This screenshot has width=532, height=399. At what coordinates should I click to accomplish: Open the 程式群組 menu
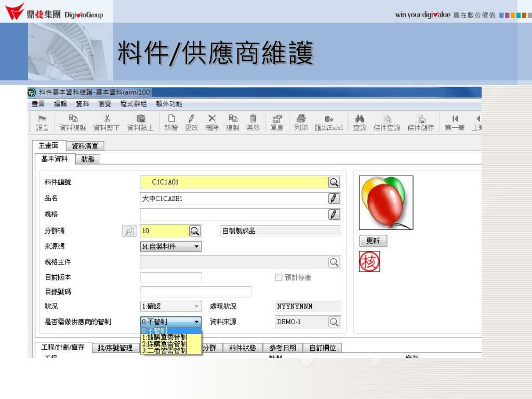[x=134, y=104]
